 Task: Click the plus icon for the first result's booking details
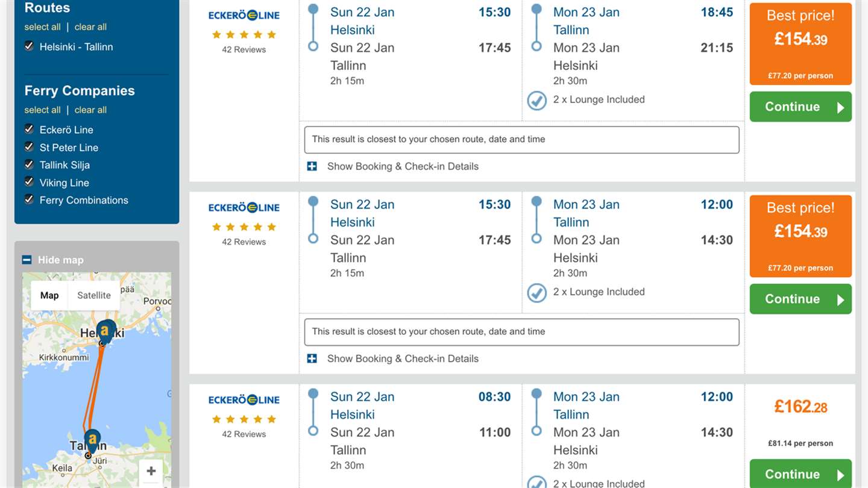point(312,166)
